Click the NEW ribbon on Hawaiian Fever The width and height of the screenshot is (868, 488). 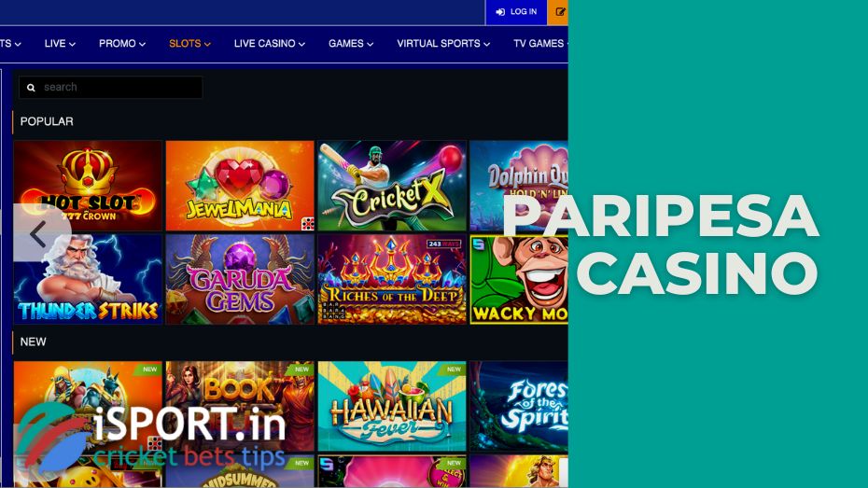click(455, 369)
